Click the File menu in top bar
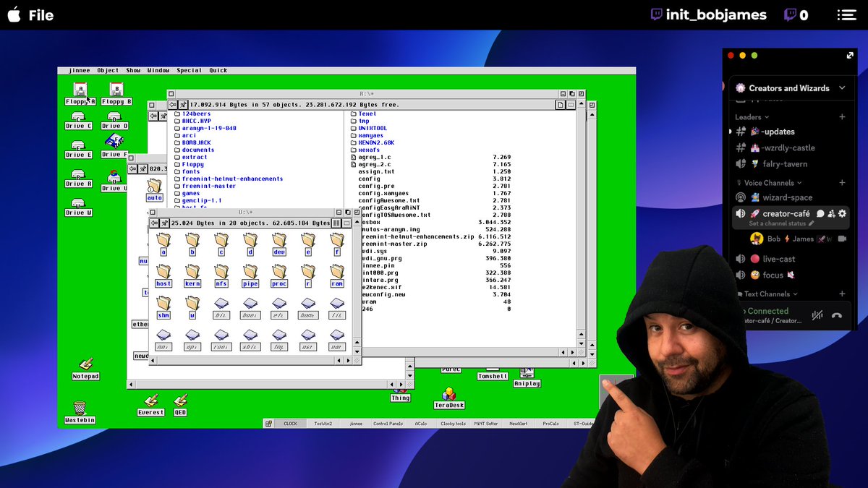868x488 pixels. tap(41, 14)
